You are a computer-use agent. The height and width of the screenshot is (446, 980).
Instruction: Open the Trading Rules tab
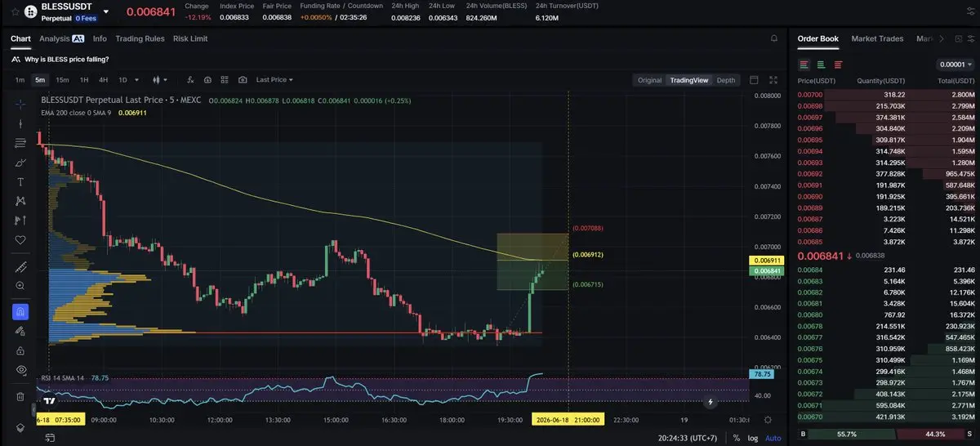click(x=140, y=38)
